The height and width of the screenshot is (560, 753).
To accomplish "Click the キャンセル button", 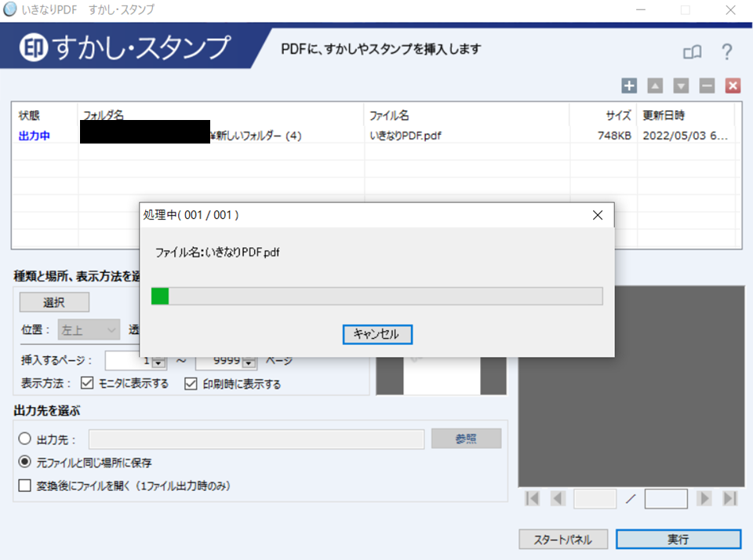I will [377, 334].
